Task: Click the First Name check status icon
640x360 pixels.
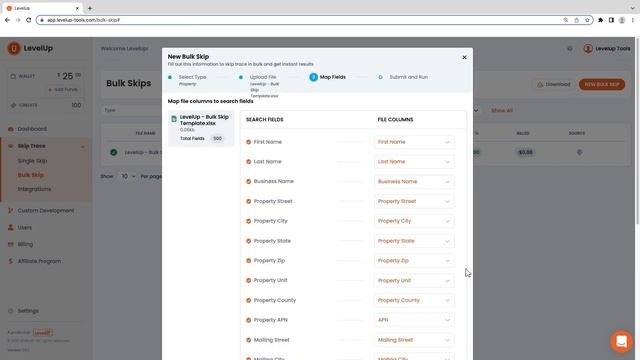Action: [248, 142]
